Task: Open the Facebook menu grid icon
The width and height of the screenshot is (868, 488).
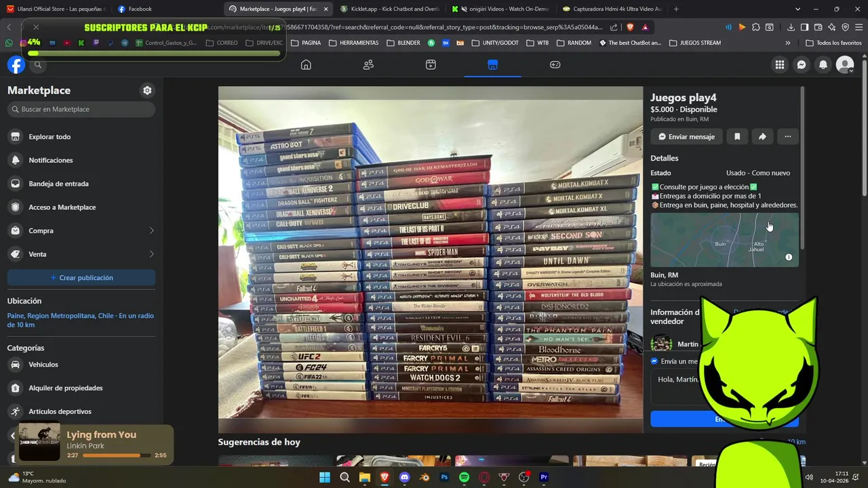Action: [780, 64]
